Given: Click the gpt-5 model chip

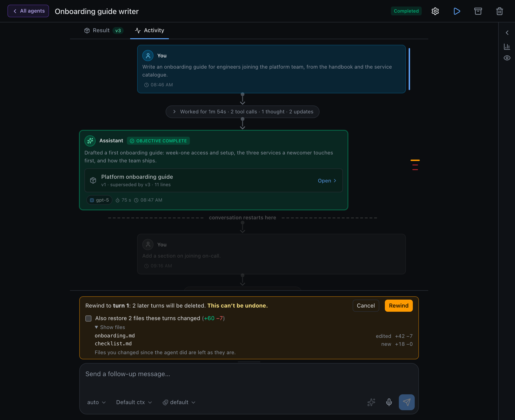Looking at the screenshot, I should pyautogui.click(x=99, y=200).
